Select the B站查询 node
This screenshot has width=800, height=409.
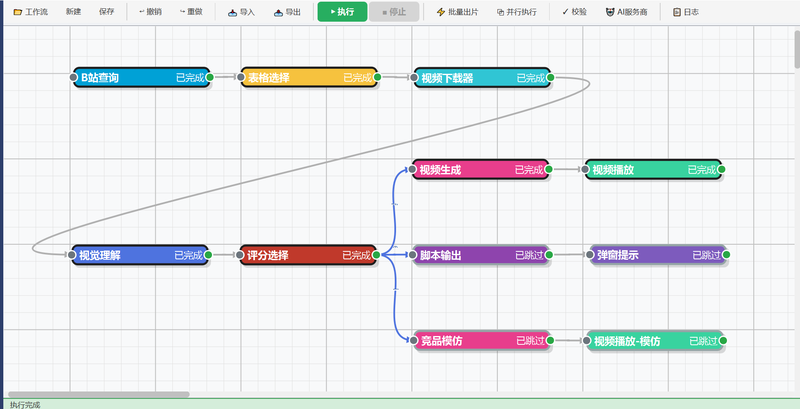point(141,78)
